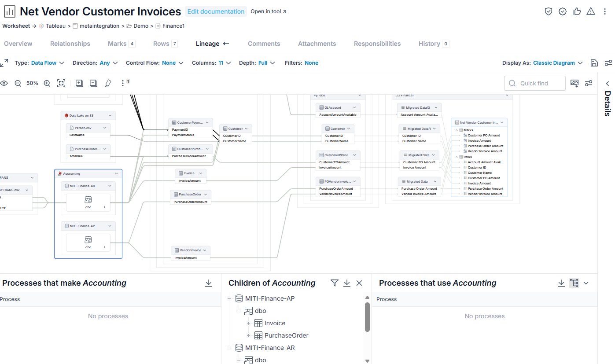Toggle filter icon in Children of Accounting

click(335, 283)
